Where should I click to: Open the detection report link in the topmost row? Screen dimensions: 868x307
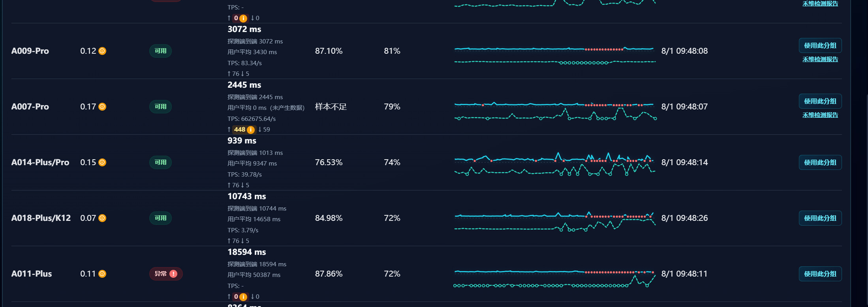(820, 4)
